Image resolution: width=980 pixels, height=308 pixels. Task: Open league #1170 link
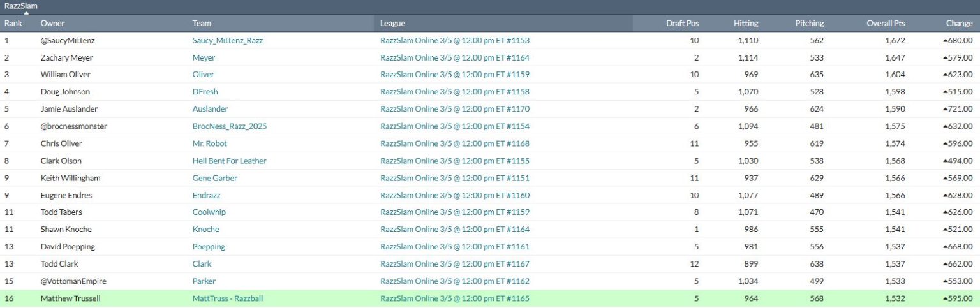pos(455,109)
